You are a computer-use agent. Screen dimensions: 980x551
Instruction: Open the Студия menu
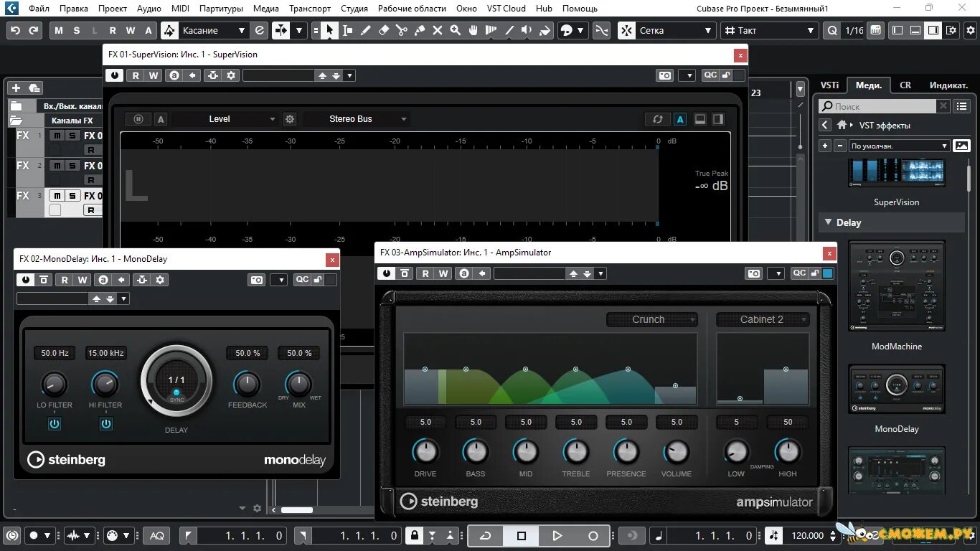pos(354,9)
